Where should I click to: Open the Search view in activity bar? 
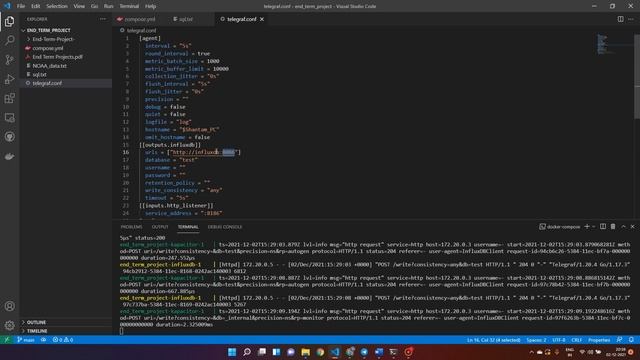(9, 40)
